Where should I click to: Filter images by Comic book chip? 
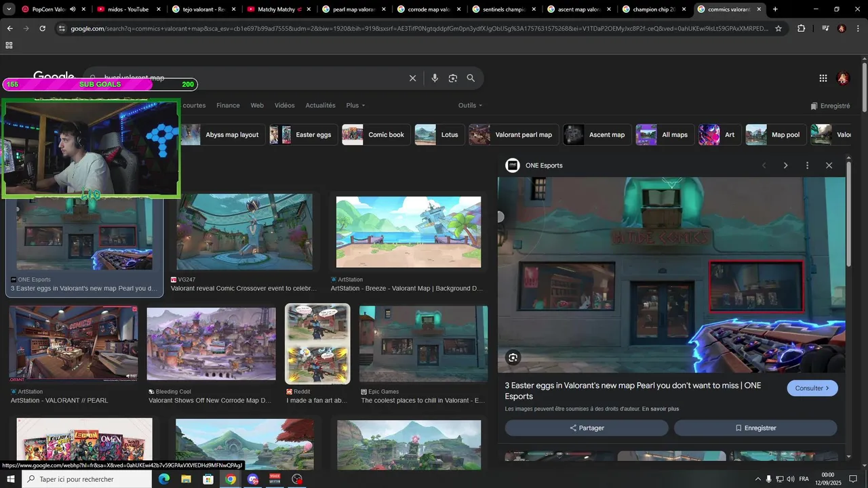tap(376, 135)
